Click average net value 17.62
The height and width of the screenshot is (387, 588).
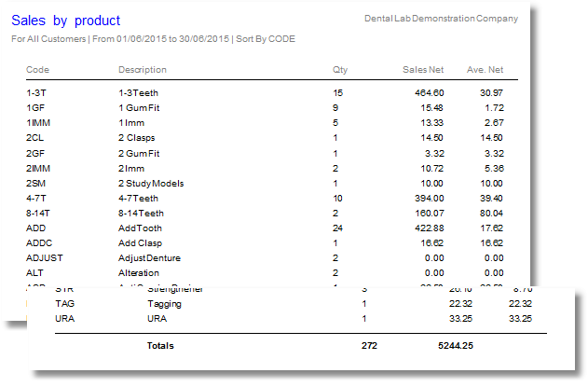[x=491, y=228]
